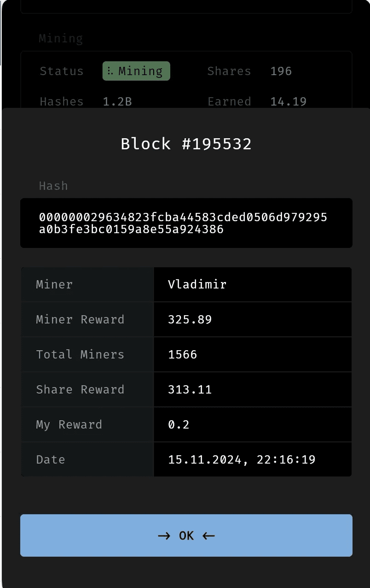Click the left arrow beside OK
The width and height of the screenshot is (370, 588).
pyautogui.click(x=208, y=535)
